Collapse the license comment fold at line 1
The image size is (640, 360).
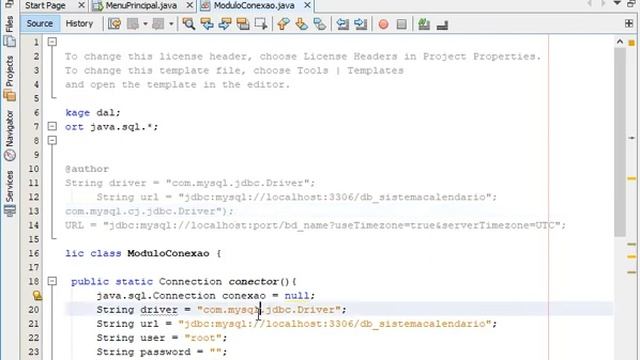52,42
